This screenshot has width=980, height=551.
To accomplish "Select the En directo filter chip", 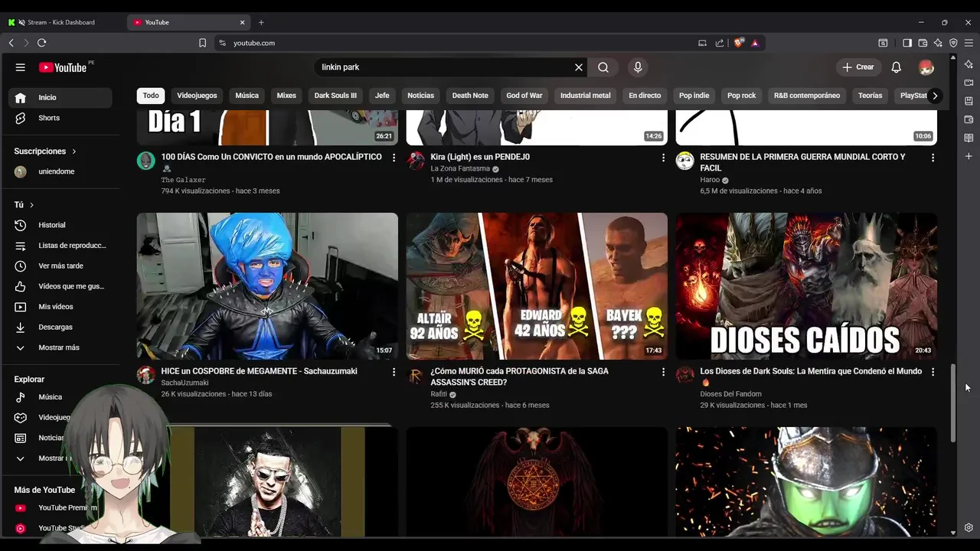I will pyautogui.click(x=645, y=96).
